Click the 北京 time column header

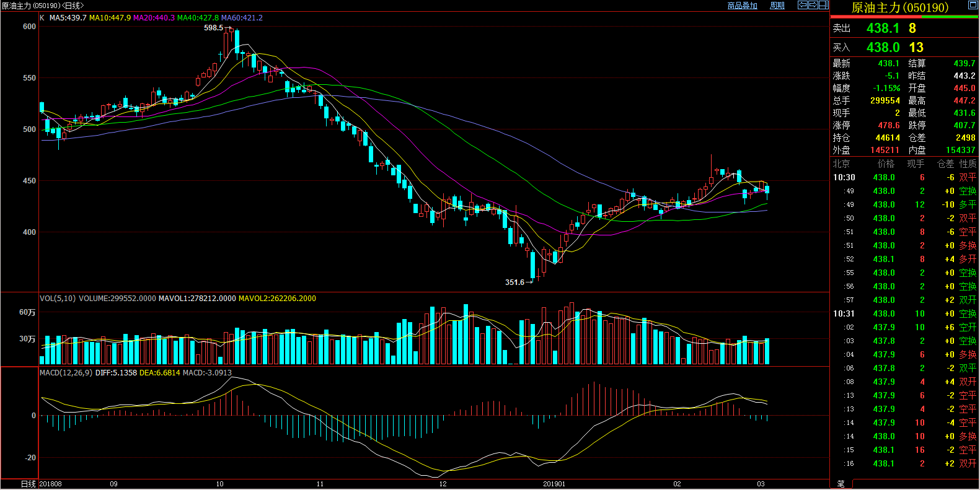[x=841, y=164]
